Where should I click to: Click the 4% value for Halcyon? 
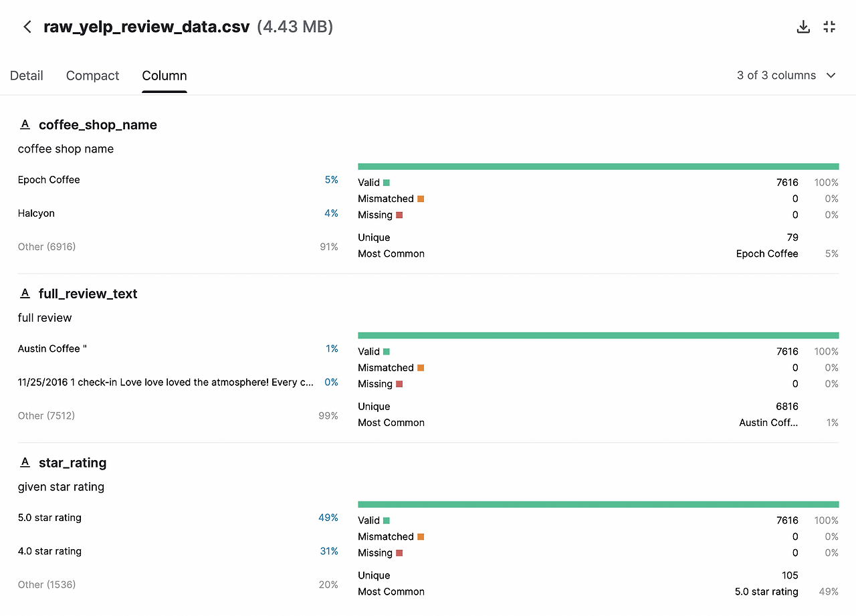pyautogui.click(x=332, y=213)
